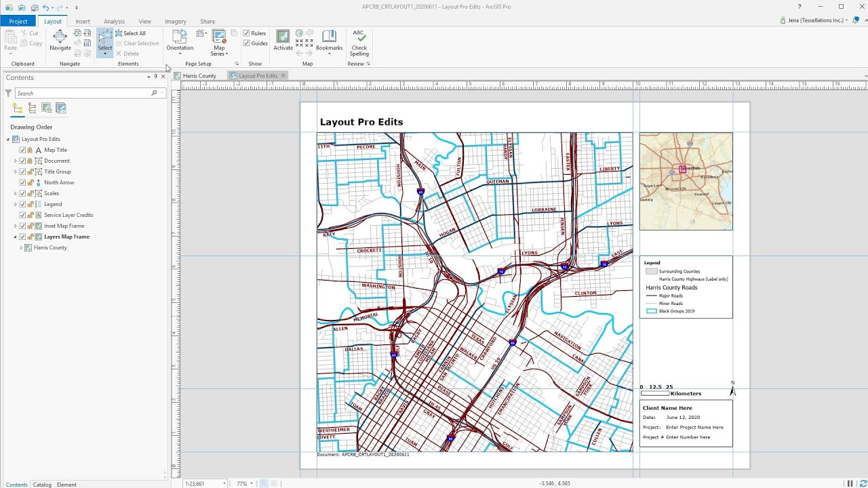The width and height of the screenshot is (868, 488).
Task: Pin the Contents pane with auto-hide icon
Action: click(155, 77)
